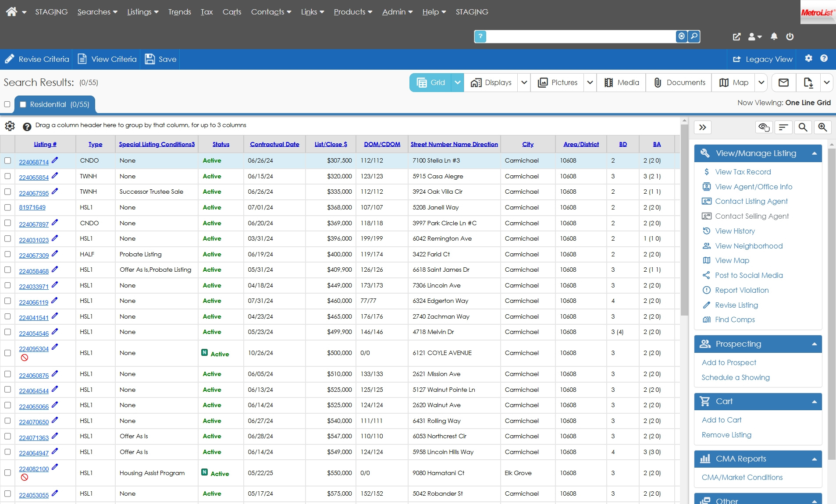Check the box for 9080 Hamatani Ct row

click(x=7, y=472)
